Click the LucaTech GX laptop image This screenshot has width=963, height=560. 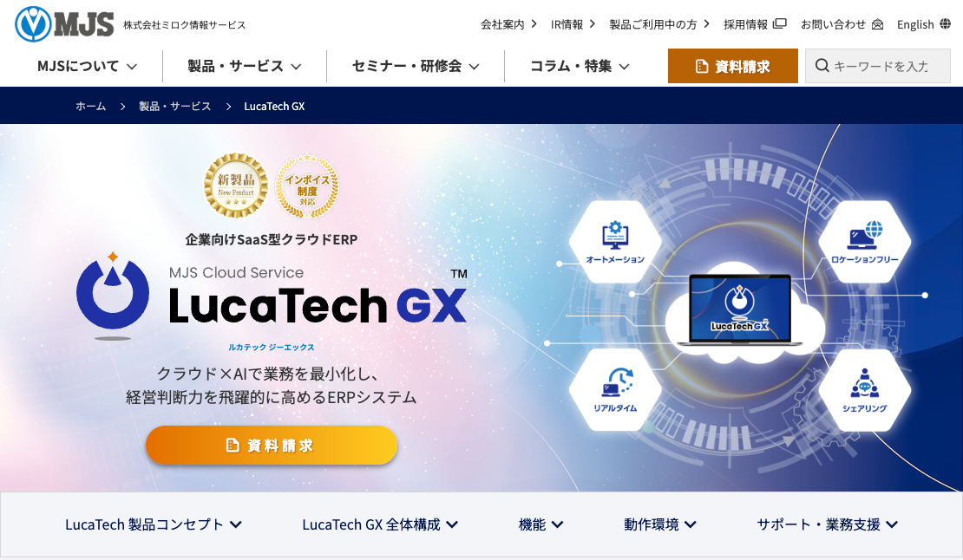pyautogui.click(x=740, y=309)
